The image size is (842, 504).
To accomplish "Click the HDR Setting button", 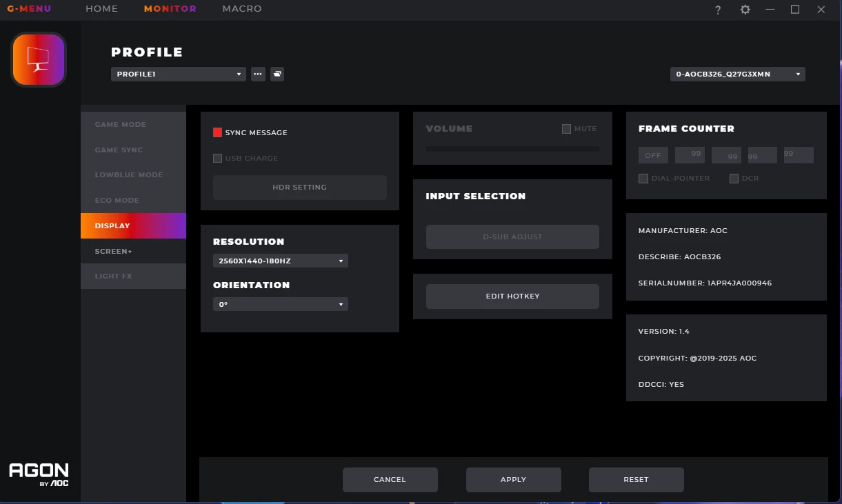I will [x=299, y=188].
